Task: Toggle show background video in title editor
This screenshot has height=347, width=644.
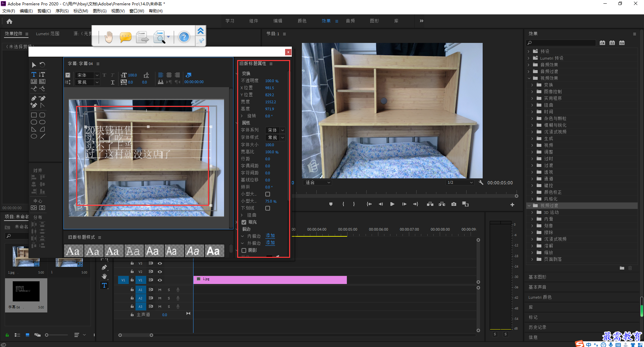Action: 189,75
